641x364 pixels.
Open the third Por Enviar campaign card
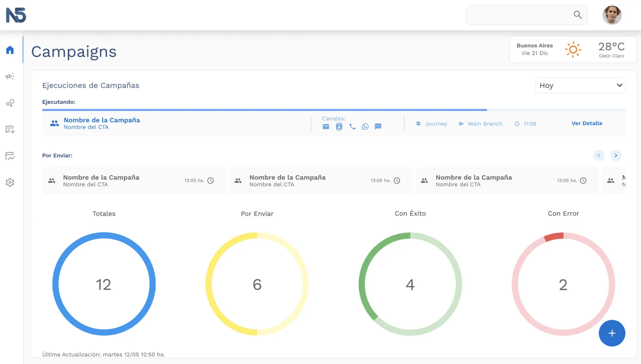(507, 181)
